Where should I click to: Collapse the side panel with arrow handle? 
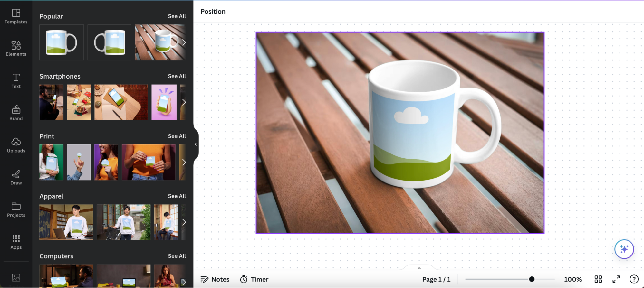(196, 144)
